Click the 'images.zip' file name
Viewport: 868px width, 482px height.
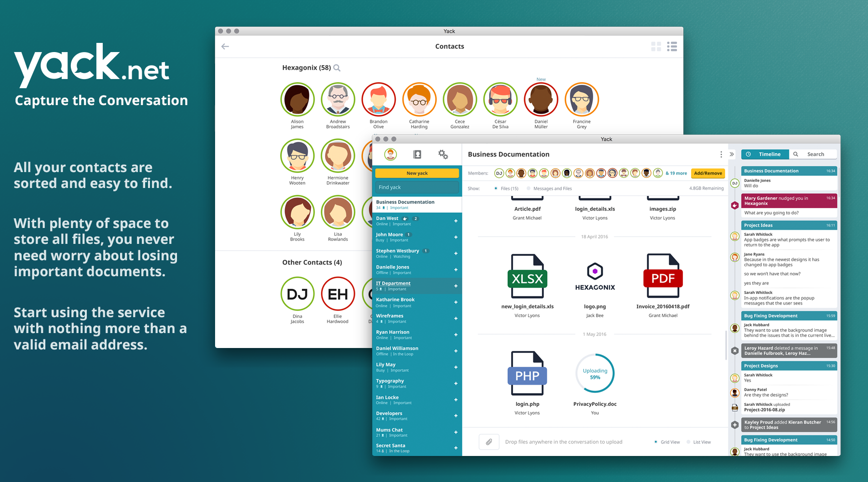663,209
